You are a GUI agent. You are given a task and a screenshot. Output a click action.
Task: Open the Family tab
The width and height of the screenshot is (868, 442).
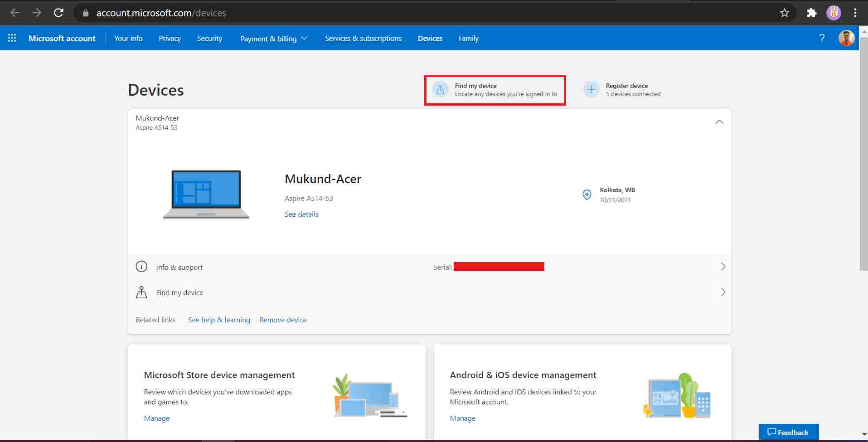point(469,38)
